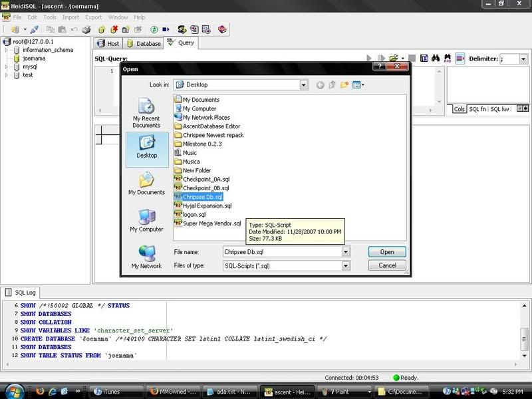Click the create database icon in toolbar
532x399 pixels.
(102, 29)
